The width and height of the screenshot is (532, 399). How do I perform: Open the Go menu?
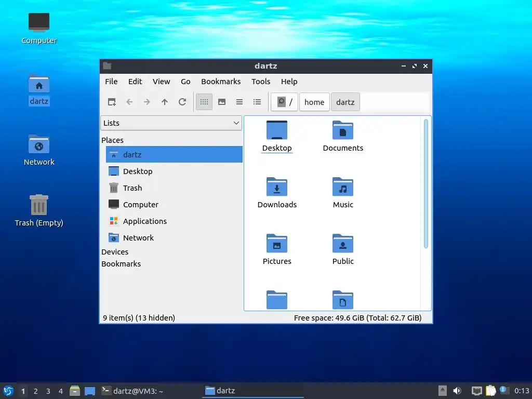pyautogui.click(x=185, y=82)
